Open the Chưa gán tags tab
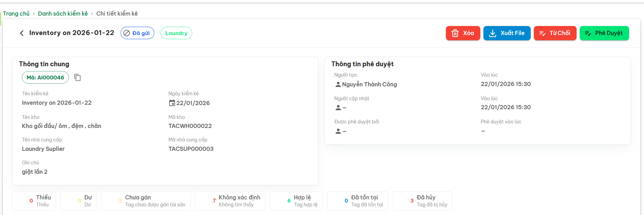 tap(146, 201)
